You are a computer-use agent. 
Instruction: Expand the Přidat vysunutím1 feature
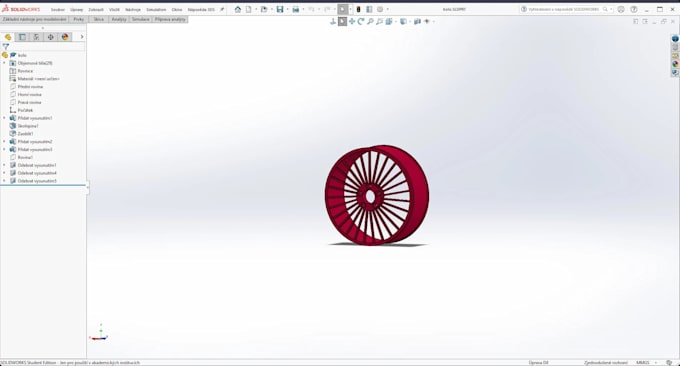(4, 118)
